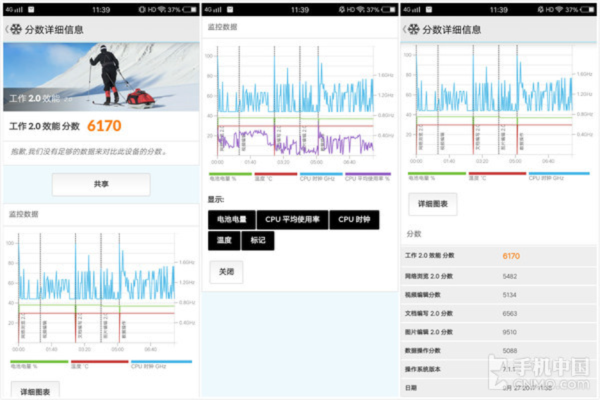
Task: Click the 关闭 close button
Action: pyautogui.click(x=226, y=272)
